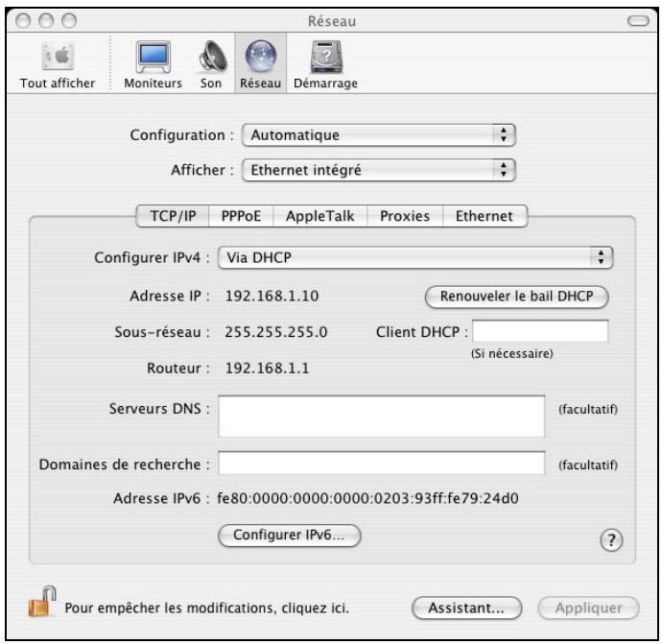
Task: Click the IP address 192.168.1.10
Action: tap(272, 296)
